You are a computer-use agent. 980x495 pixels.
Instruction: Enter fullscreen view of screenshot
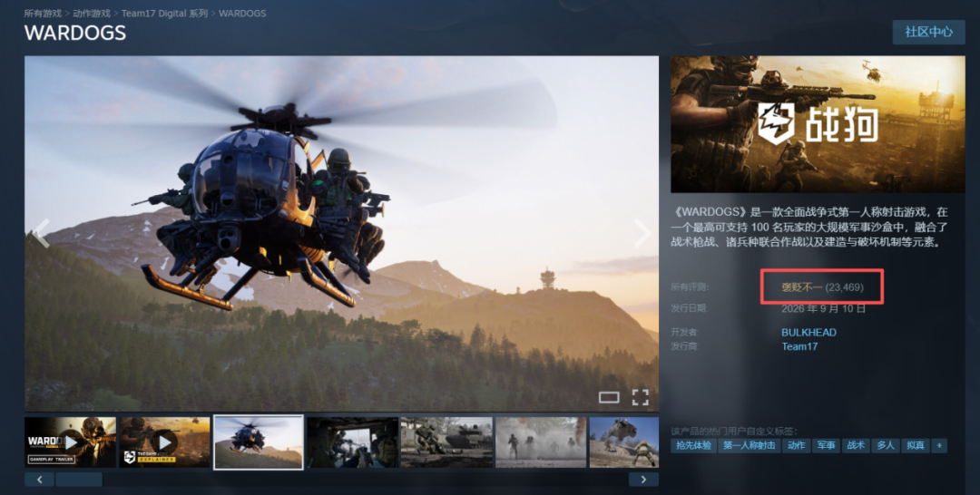640,397
